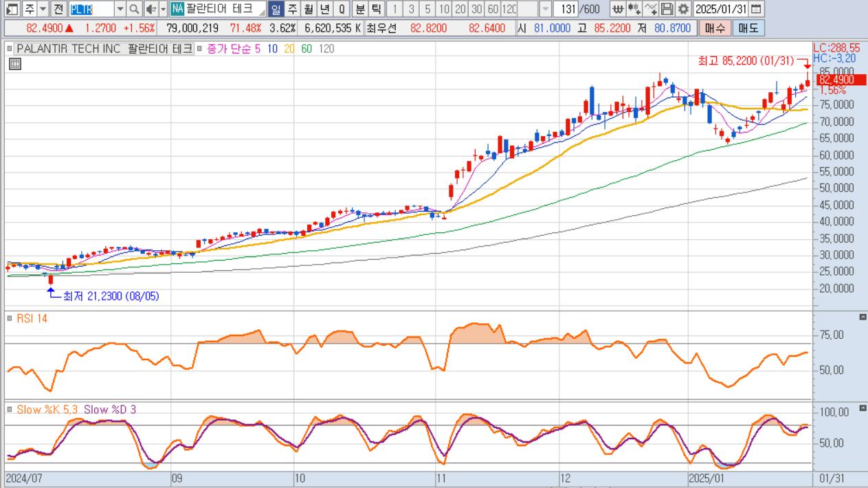Click the 최저 21,2300 (08/05) low marker
The width and height of the screenshot is (868, 488).
click(111, 296)
